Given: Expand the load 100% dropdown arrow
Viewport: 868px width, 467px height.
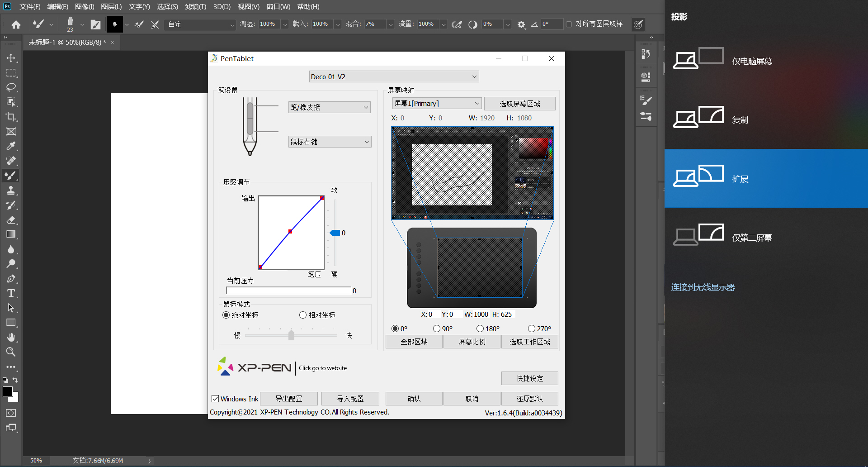Looking at the screenshot, I should (338, 24).
